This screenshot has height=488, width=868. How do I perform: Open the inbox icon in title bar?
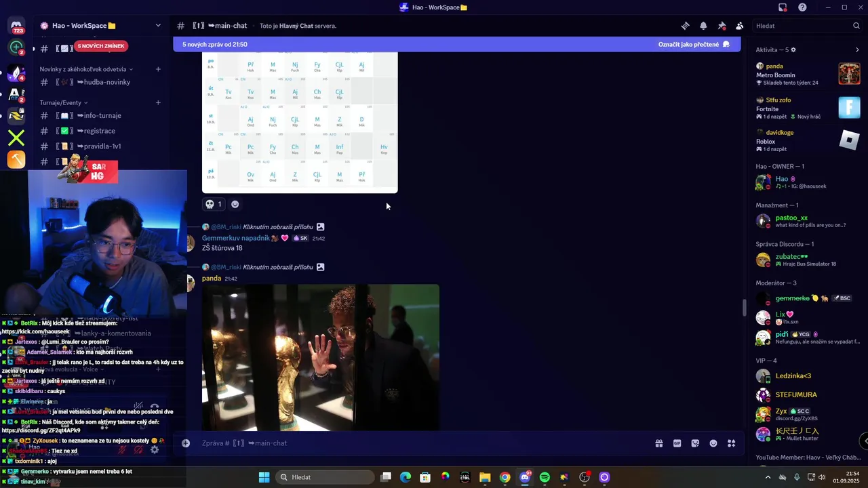tap(783, 7)
